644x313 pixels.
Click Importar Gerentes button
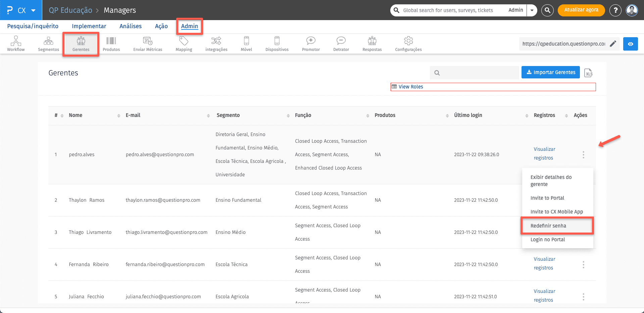[x=550, y=72]
